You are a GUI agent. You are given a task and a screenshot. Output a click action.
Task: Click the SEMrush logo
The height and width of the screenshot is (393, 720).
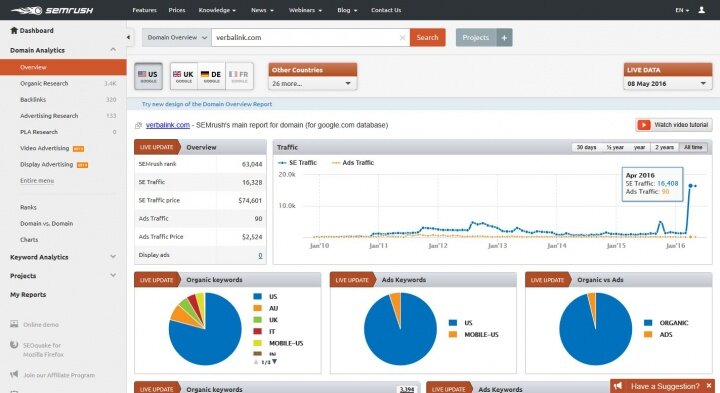[51, 10]
